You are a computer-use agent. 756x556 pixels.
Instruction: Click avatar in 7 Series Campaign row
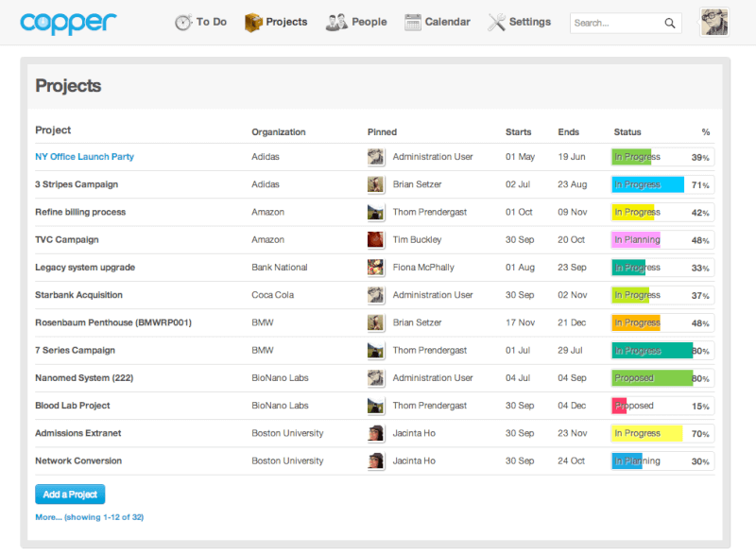tap(375, 351)
